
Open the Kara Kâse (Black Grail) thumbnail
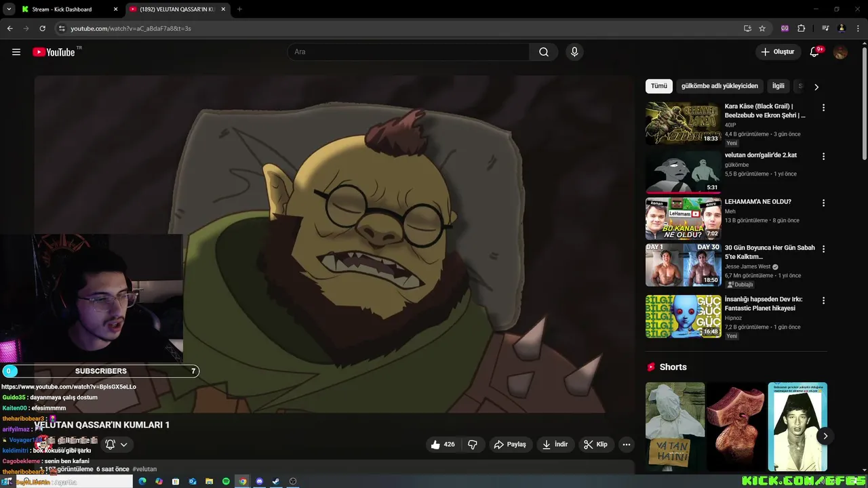tap(683, 123)
